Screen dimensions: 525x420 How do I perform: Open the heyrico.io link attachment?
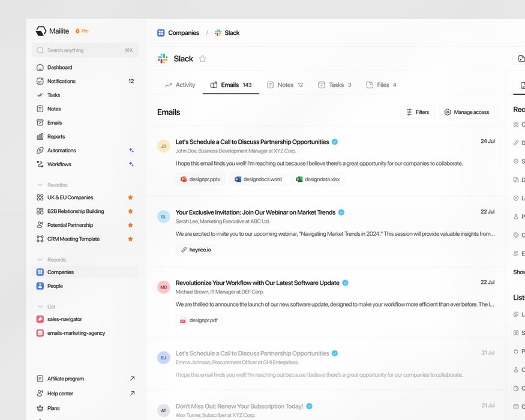point(196,250)
